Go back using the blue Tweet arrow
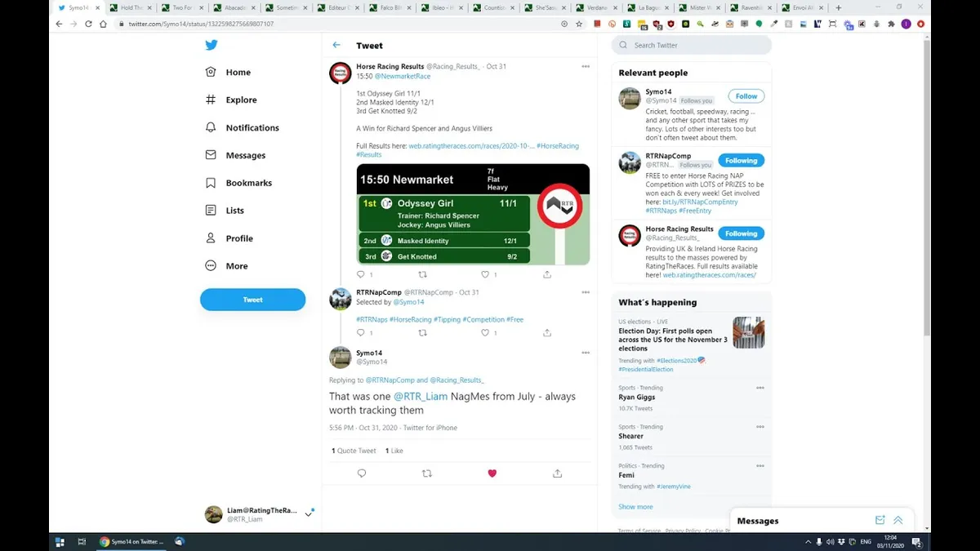The height and width of the screenshot is (551, 980). click(x=336, y=45)
